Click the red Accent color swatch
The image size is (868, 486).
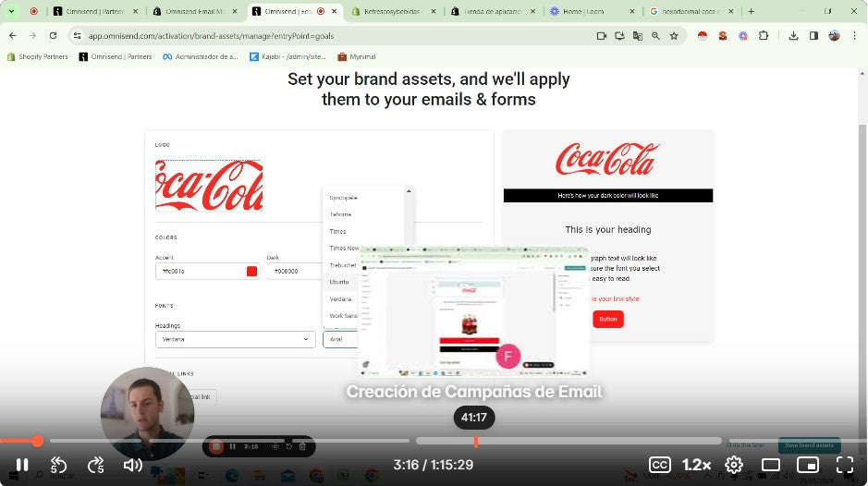[251, 272]
